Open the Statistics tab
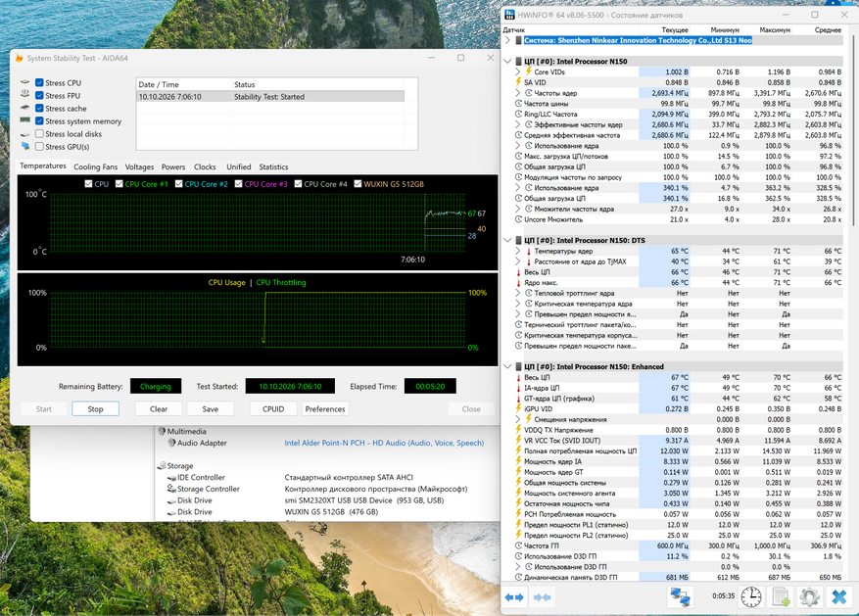 click(x=273, y=167)
